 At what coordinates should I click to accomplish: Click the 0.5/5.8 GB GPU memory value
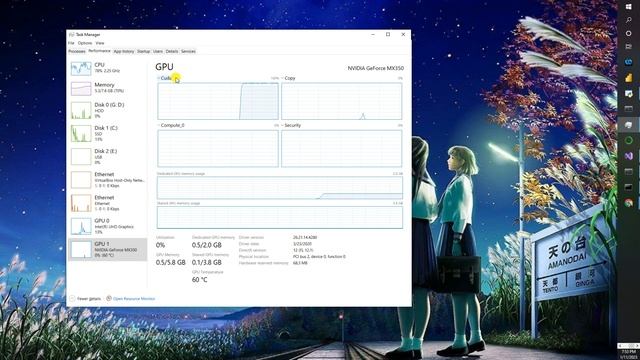pyautogui.click(x=171, y=262)
